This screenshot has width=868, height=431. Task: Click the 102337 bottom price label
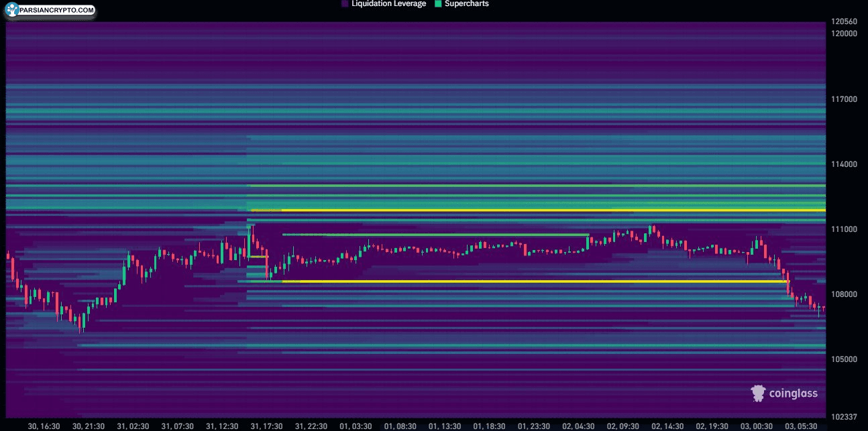(844, 417)
